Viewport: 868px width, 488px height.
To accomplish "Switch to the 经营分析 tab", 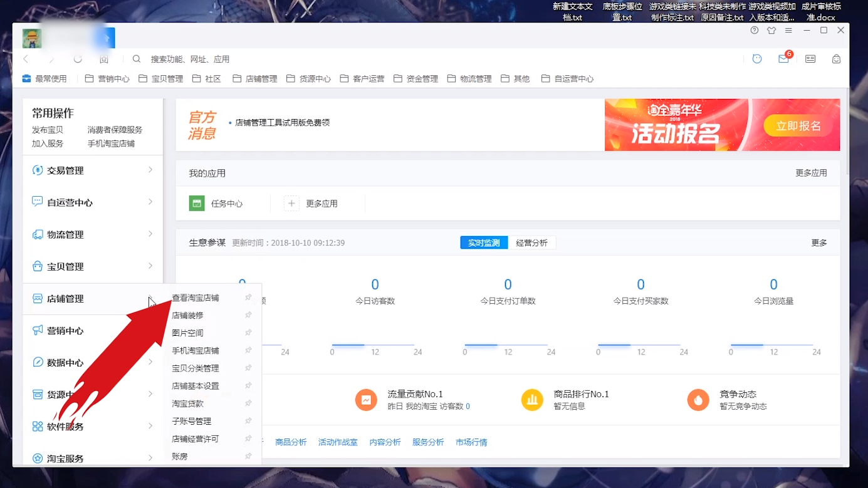I will (x=531, y=243).
